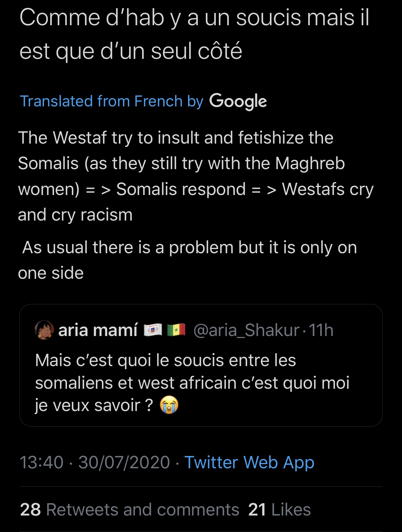The image size is (402, 532).
Task: Click the Senegal flag emoji
Action: click(x=176, y=330)
